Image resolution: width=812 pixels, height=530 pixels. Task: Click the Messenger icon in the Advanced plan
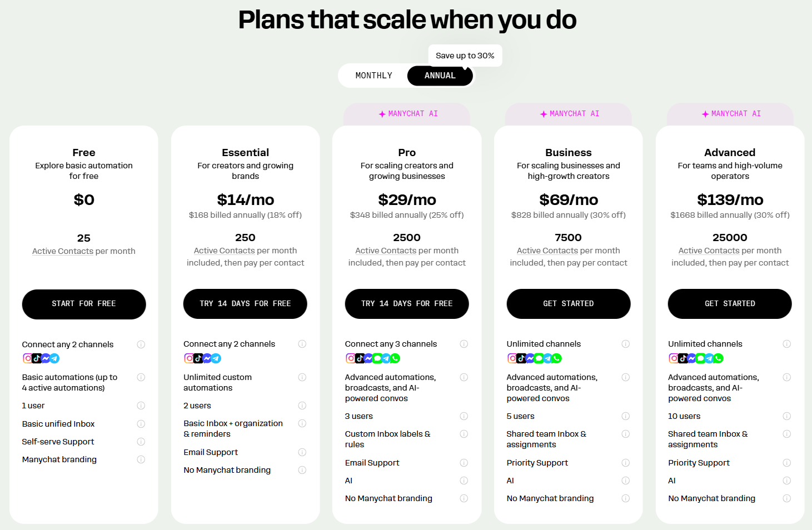(691, 358)
